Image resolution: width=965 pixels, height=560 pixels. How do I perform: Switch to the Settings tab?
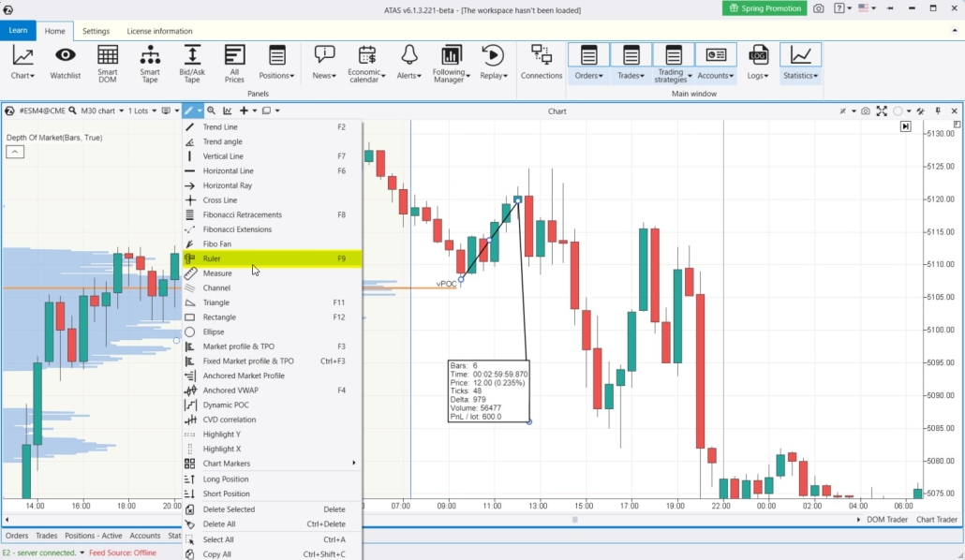point(96,31)
